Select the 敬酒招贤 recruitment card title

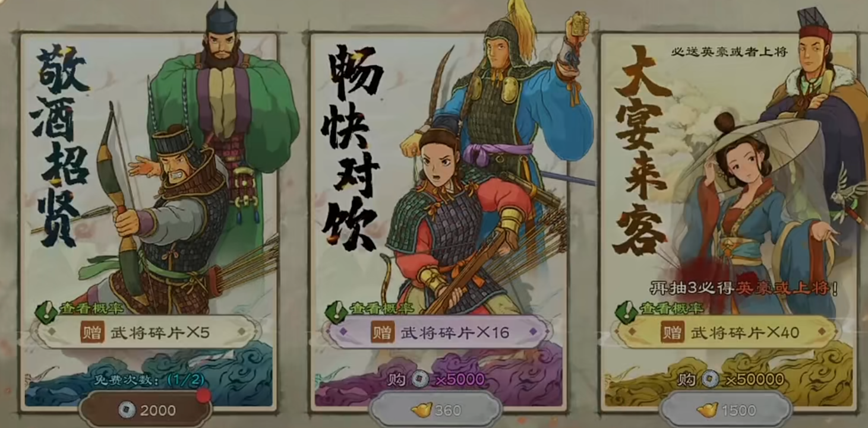[x=61, y=145]
